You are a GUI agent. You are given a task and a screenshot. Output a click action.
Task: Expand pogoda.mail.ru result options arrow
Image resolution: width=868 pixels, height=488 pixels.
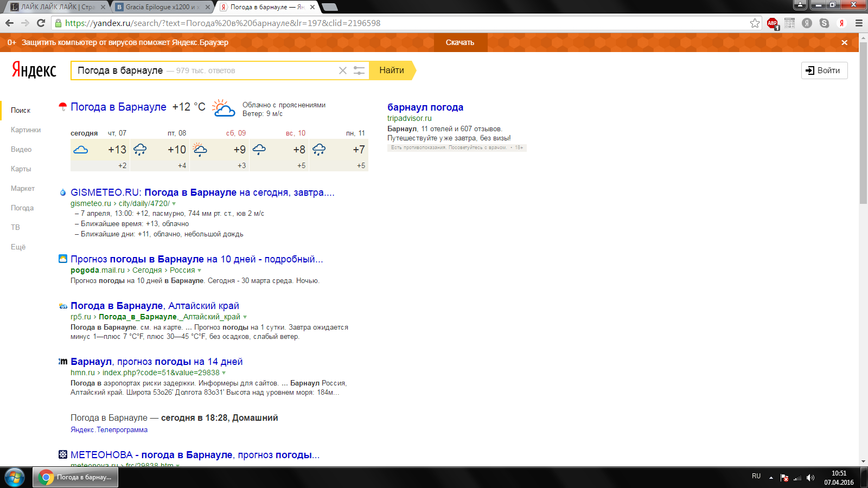(200, 271)
